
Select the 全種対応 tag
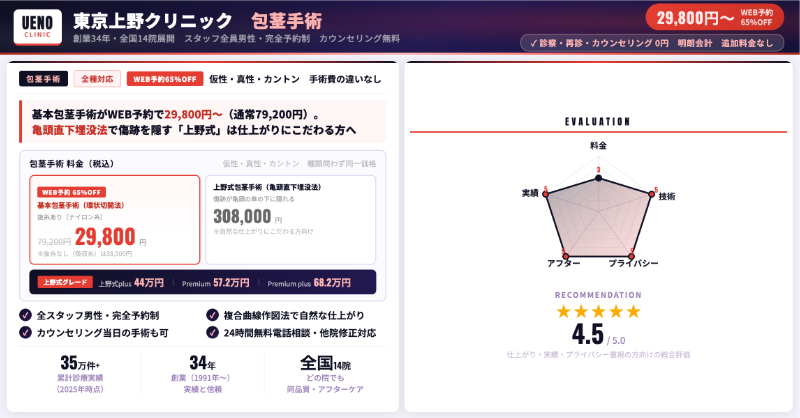point(97,78)
